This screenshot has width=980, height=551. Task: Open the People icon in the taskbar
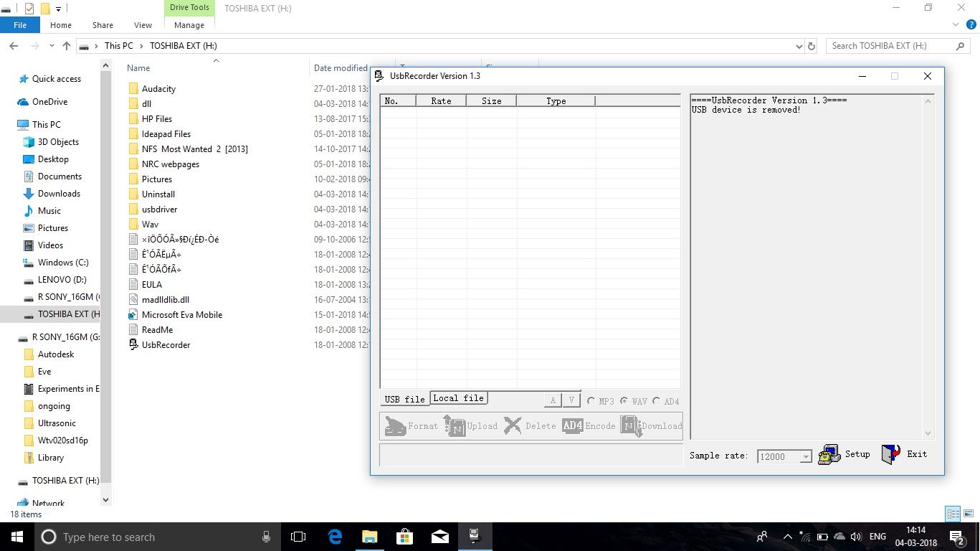[762, 537]
